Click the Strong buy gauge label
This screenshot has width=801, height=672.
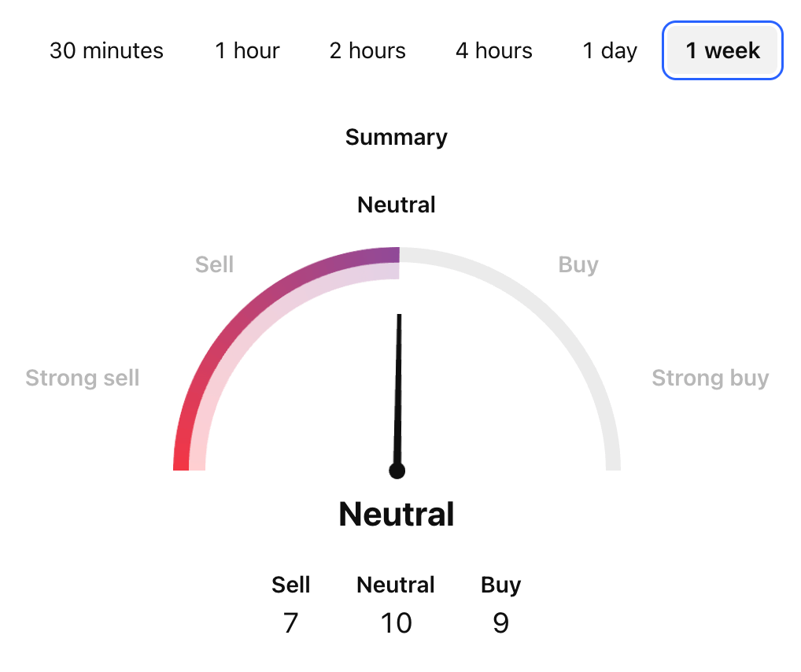[x=710, y=378]
